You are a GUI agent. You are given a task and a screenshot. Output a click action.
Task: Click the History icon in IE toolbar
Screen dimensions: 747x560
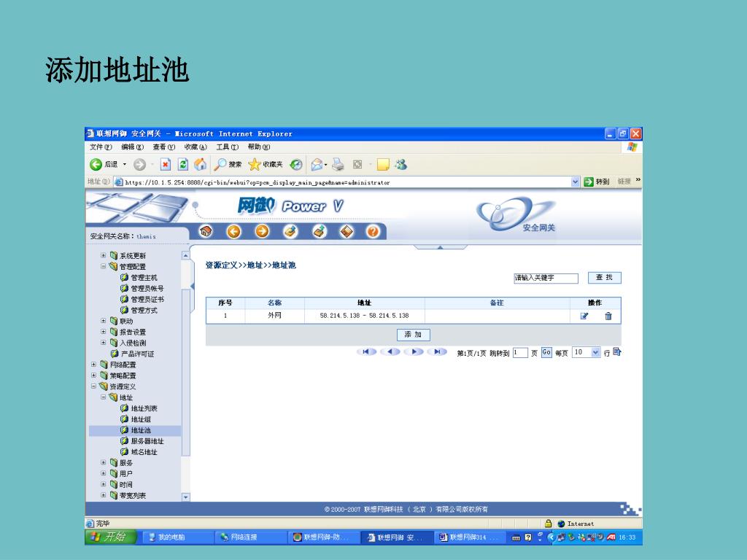(296, 164)
